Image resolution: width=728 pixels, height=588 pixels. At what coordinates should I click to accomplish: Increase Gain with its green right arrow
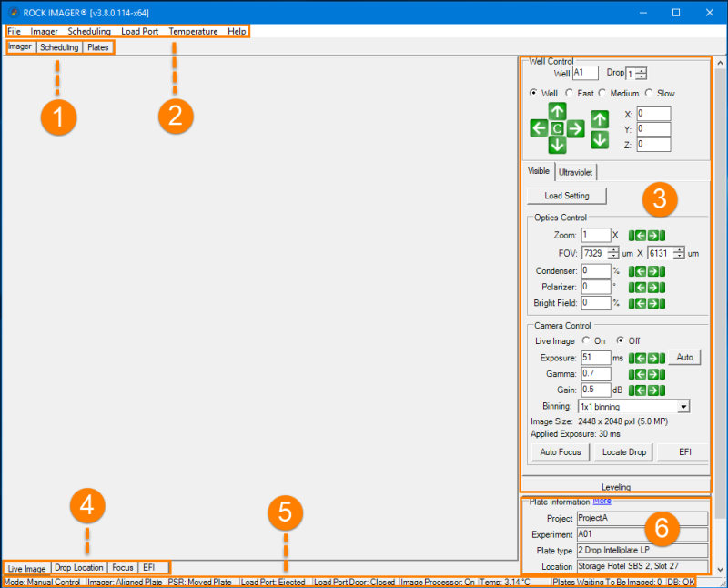click(652, 390)
